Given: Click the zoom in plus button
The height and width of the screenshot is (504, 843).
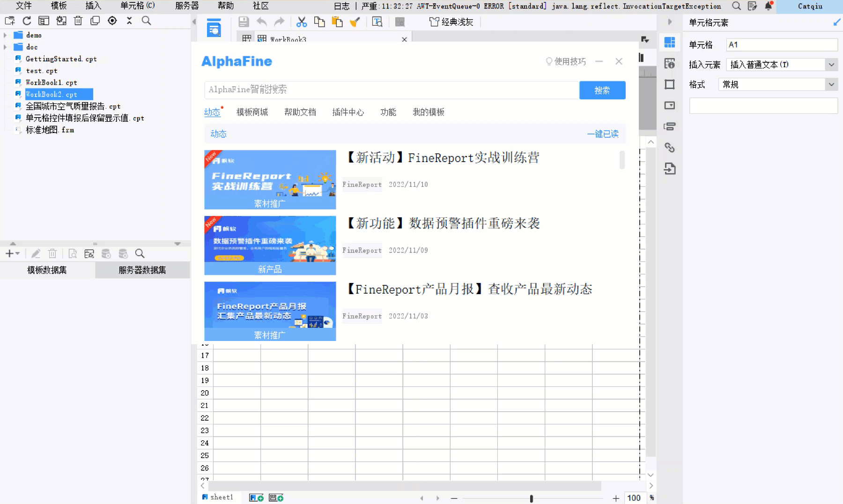Looking at the screenshot, I should (616, 498).
